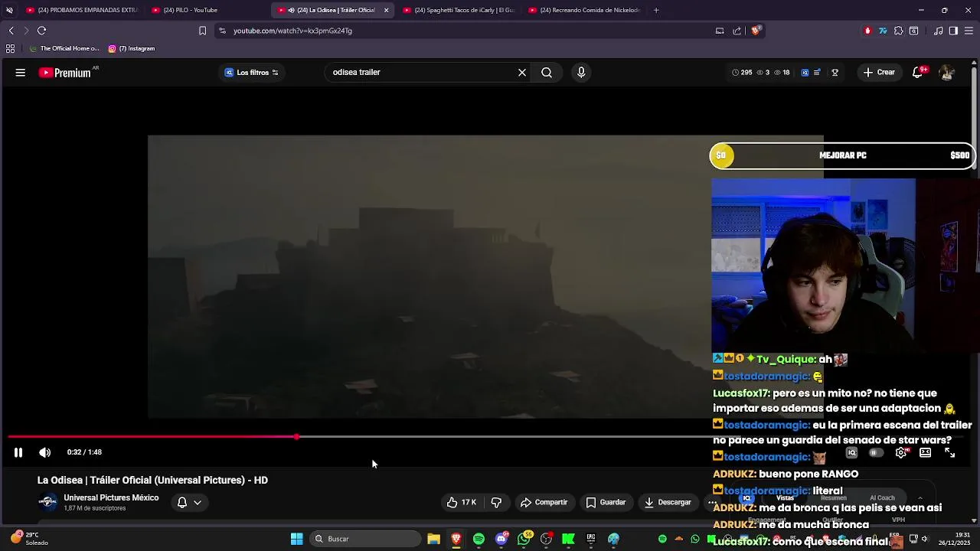Open media control music note icon

pos(939,31)
